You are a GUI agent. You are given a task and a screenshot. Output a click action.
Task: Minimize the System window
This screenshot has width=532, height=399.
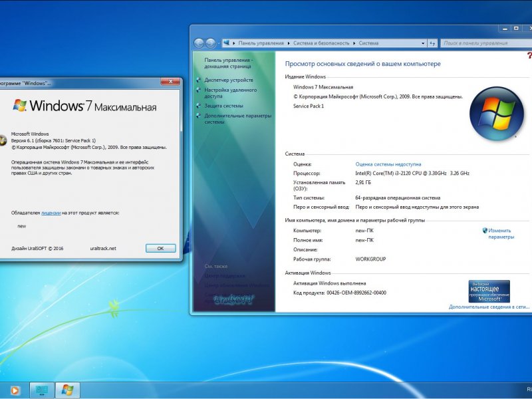[505, 29]
